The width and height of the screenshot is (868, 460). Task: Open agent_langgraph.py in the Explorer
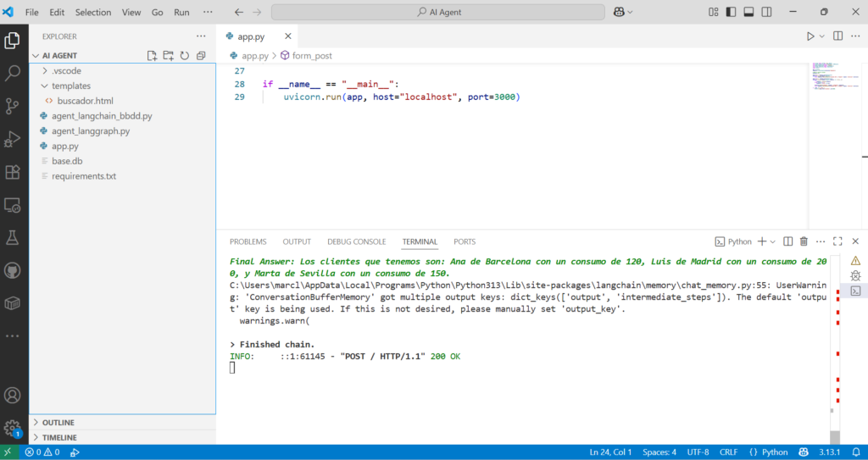click(x=90, y=131)
